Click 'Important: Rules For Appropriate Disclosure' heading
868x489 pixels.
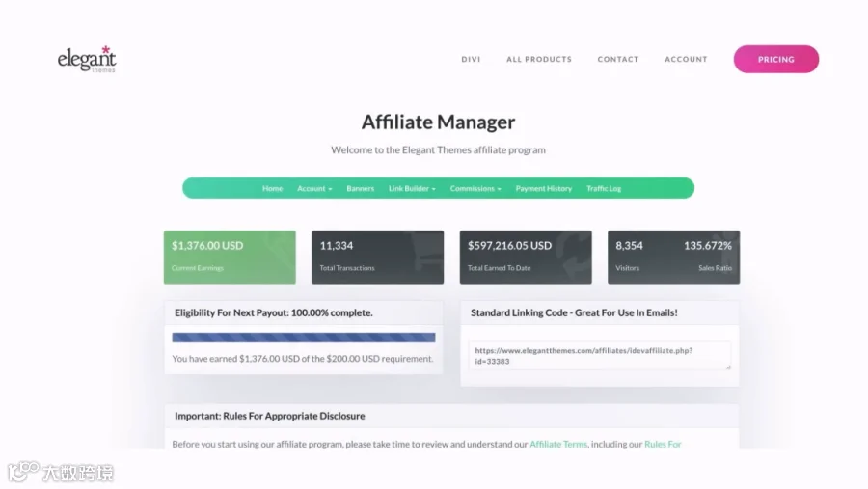pyautogui.click(x=270, y=416)
